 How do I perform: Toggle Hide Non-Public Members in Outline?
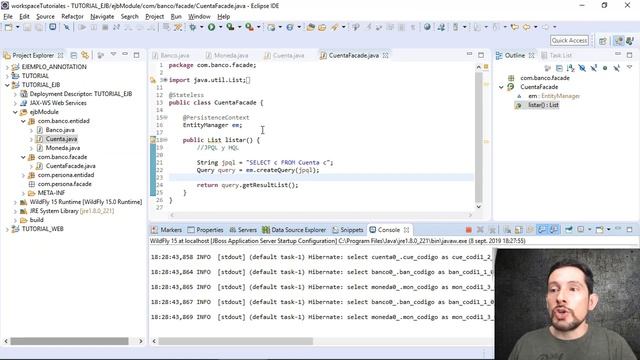click(x=605, y=68)
